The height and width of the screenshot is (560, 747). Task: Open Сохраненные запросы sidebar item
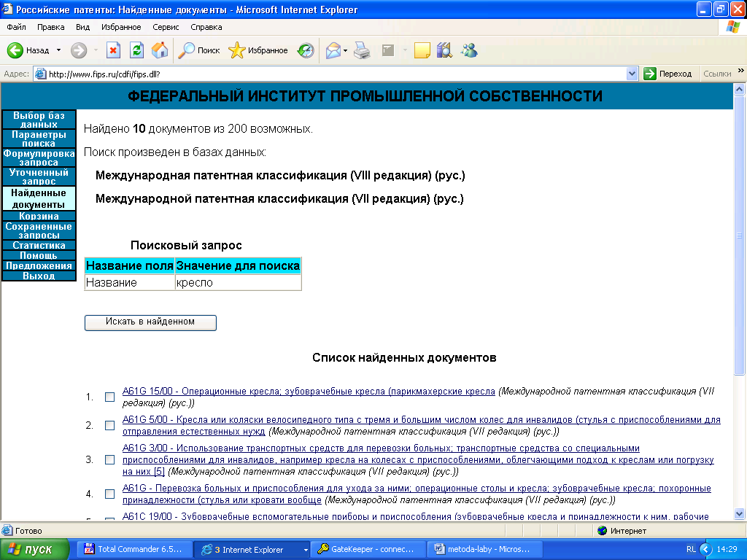coord(39,230)
